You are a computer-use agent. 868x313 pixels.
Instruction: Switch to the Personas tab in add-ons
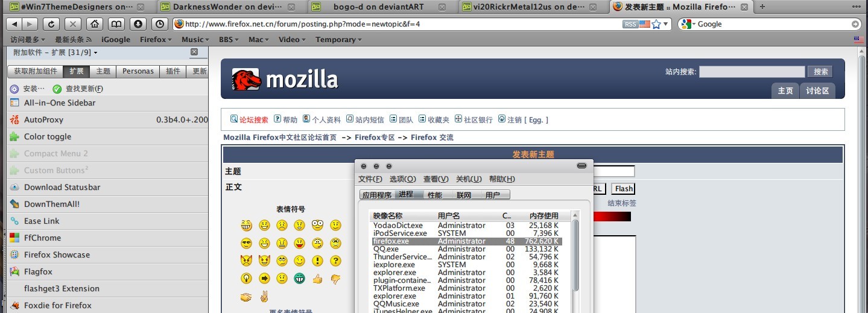138,71
